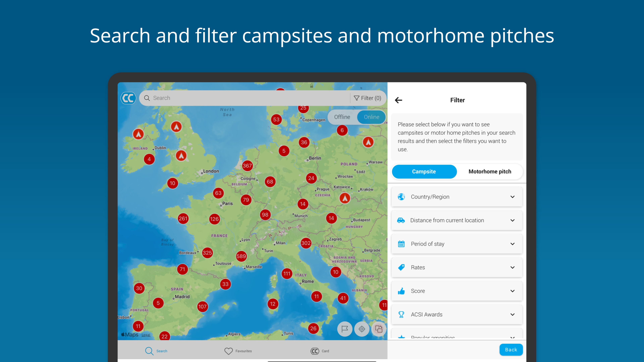Image resolution: width=644 pixels, height=362 pixels.
Task: Click the back arrow in the Filter panel
Action: coord(398,100)
